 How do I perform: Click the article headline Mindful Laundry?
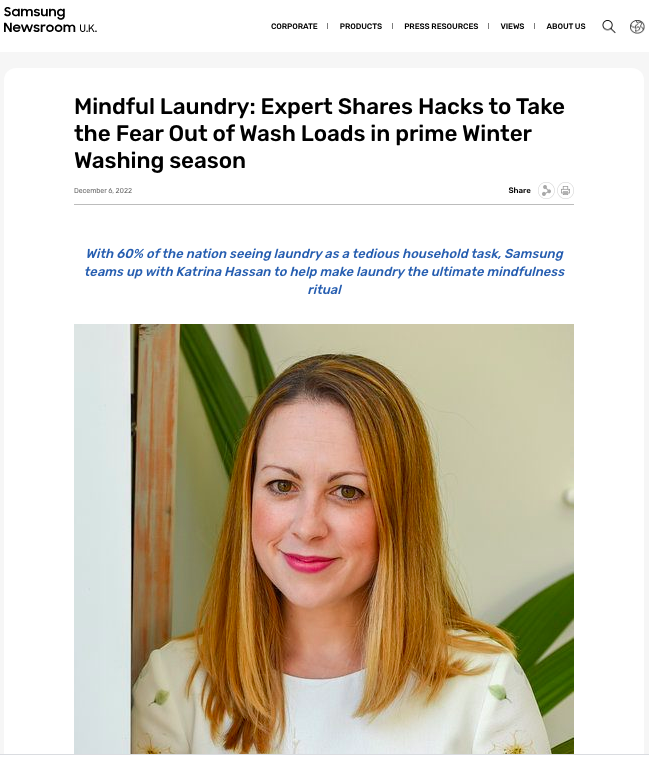tap(319, 133)
